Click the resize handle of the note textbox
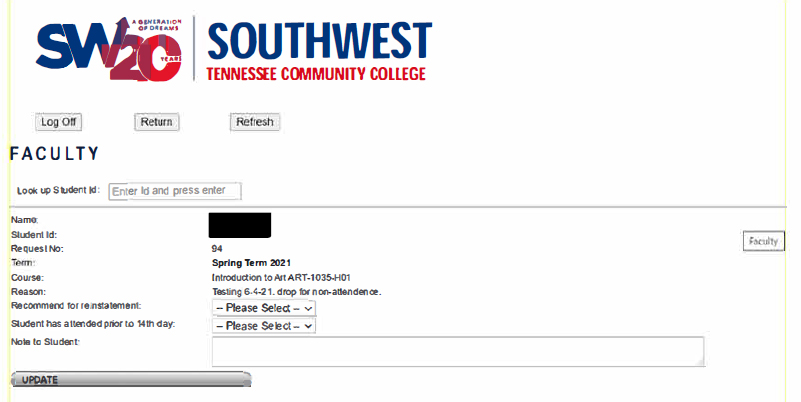Screen dimensions: 801x402 pyautogui.click(x=701, y=363)
